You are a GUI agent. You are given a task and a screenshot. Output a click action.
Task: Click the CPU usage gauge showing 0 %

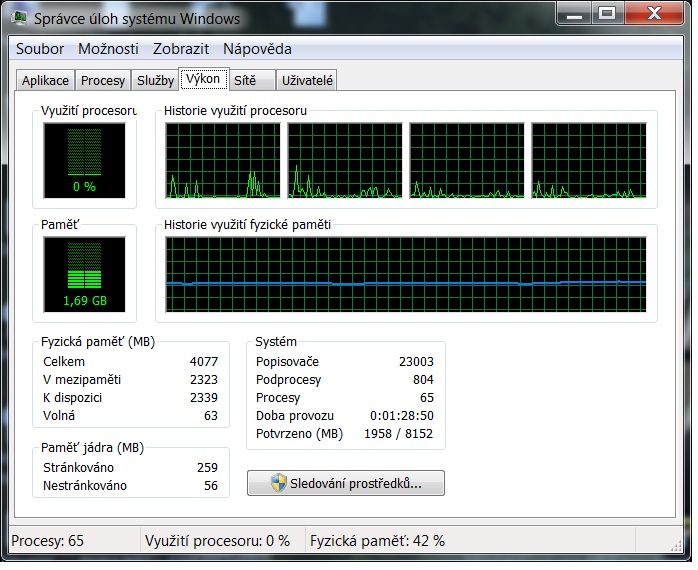pyautogui.click(x=85, y=161)
